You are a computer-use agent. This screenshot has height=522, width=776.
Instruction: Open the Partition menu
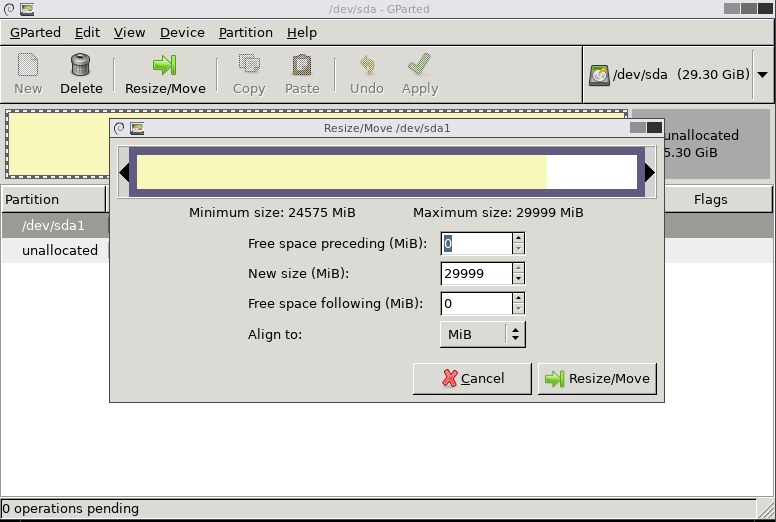[x=245, y=33]
